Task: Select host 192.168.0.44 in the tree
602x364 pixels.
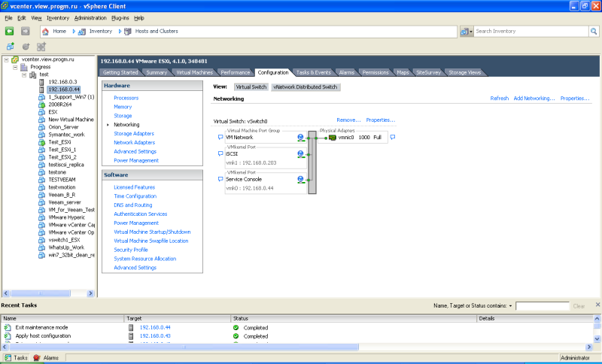Action: tap(64, 89)
